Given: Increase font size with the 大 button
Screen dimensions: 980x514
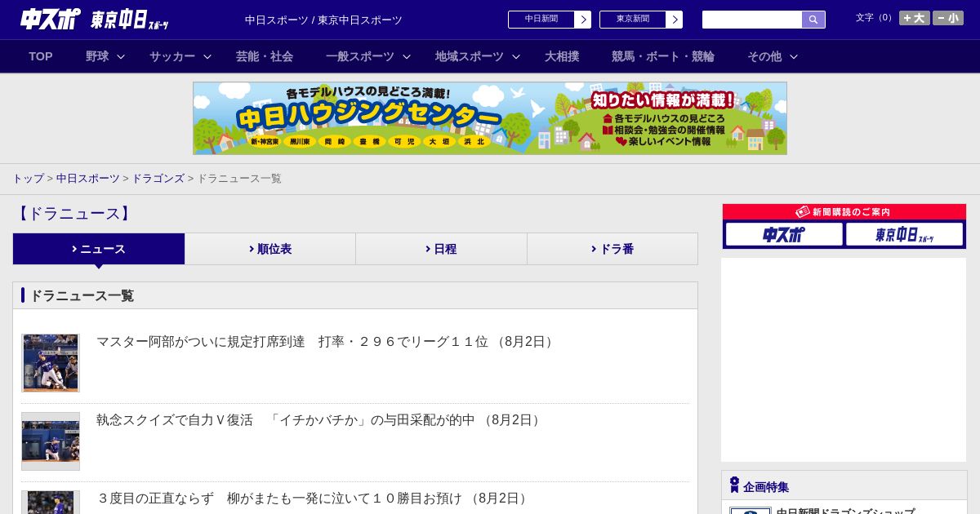Looking at the screenshot, I should point(914,18).
